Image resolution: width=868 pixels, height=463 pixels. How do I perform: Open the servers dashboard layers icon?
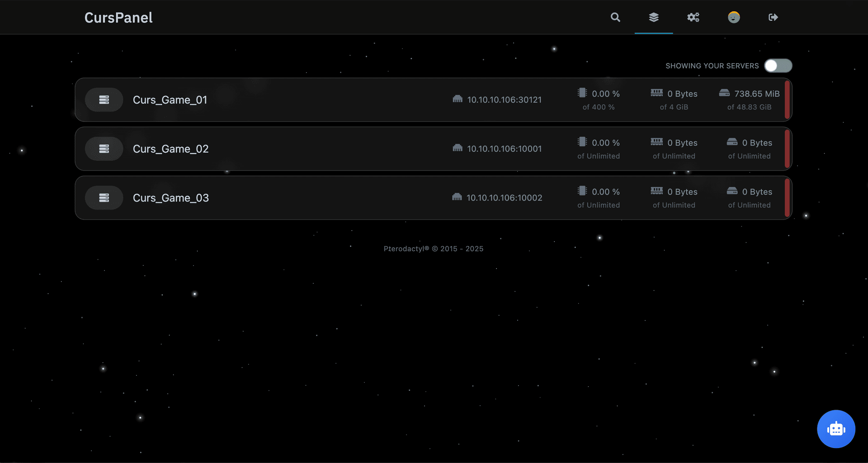click(654, 17)
